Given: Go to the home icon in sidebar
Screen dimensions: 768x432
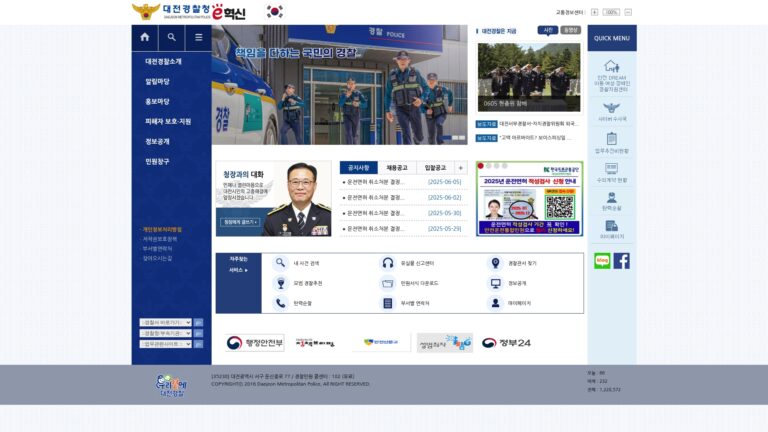Looking at the screenshot, I should (x=144, y=37).
